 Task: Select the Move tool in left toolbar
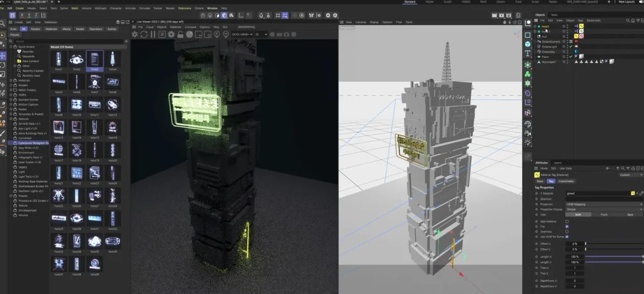point(3,55)
